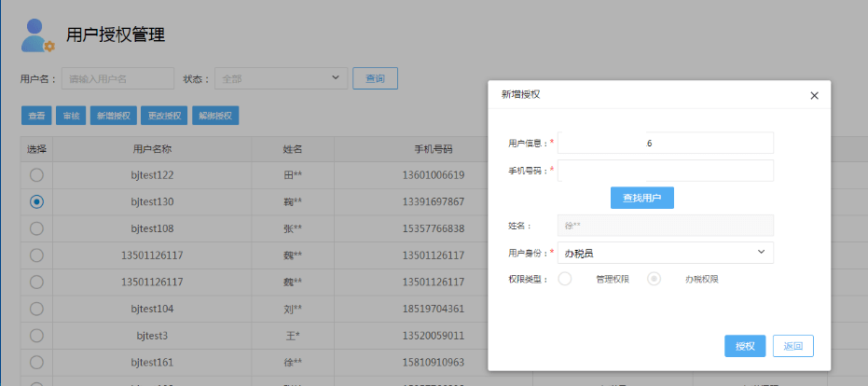Viewport: 868px width, 386px height.
Task: Click the 新增授权 toolbar button
Action: click(x=113, y=116)
